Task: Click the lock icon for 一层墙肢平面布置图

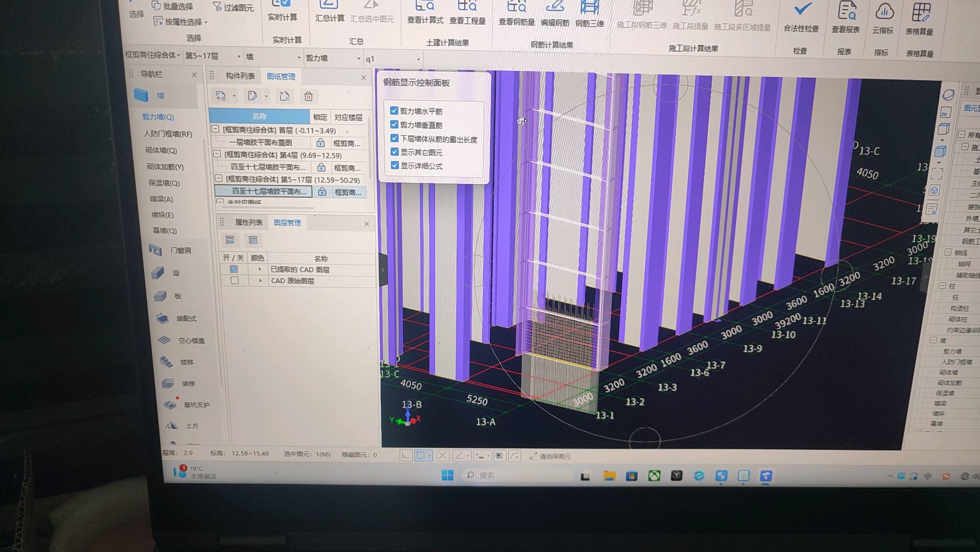Action: [320, 143]
